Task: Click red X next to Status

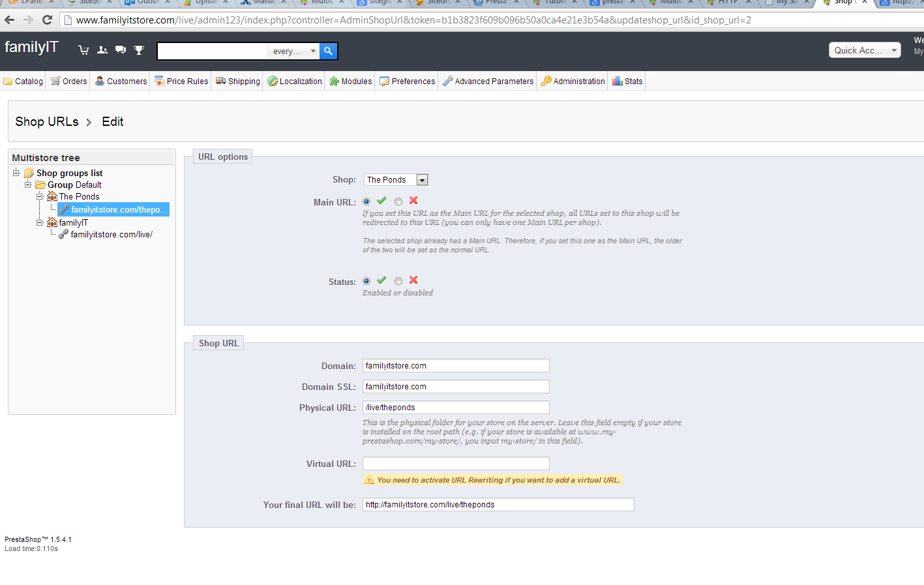Action: pyautogui.click(x=413, y=280)
